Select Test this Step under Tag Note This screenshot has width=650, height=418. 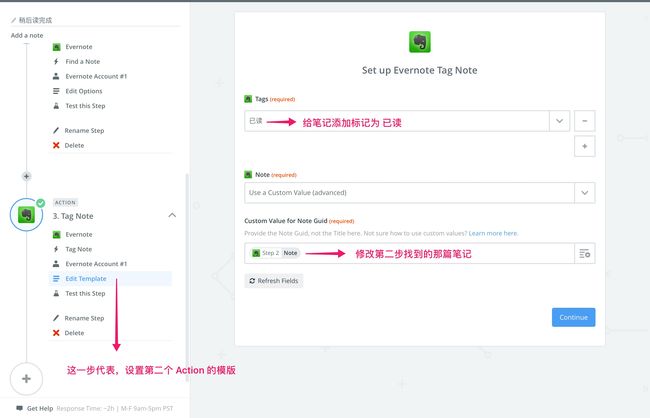[85, 294]
